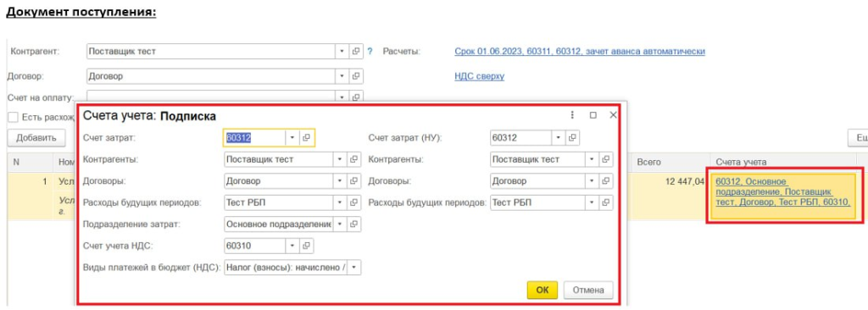
Task: Open right Контрагенты Поставщик тест card in dialog
Action: (x=605, y=159)
